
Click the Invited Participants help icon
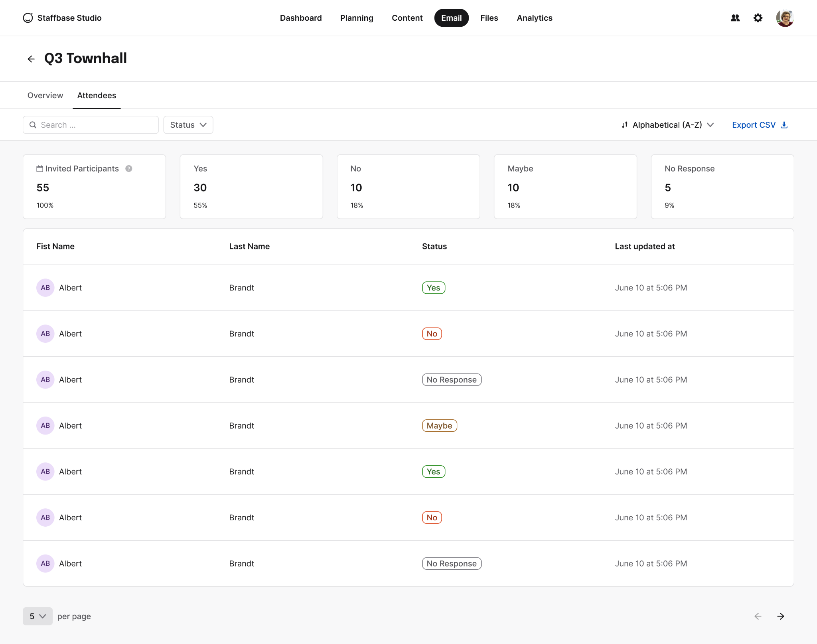click(x=128, y=168)
